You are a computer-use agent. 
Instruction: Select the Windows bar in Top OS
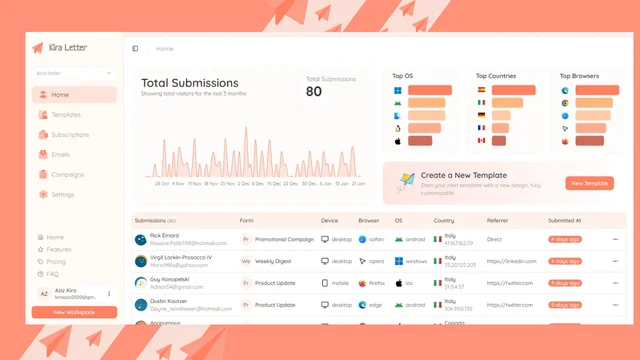tap(430, 90)
